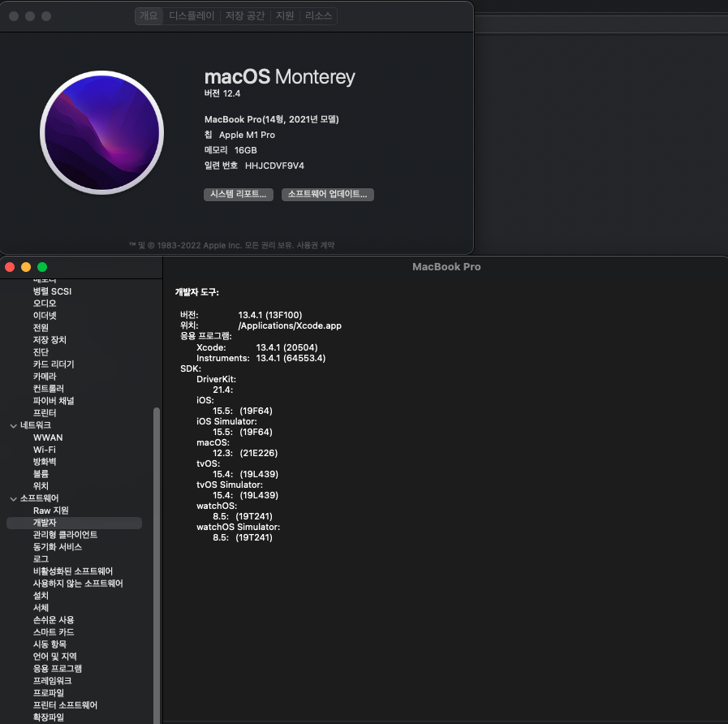Select 프린터 in the sidebar
This screenshot has width=728, height=724.
pos(45,413)
